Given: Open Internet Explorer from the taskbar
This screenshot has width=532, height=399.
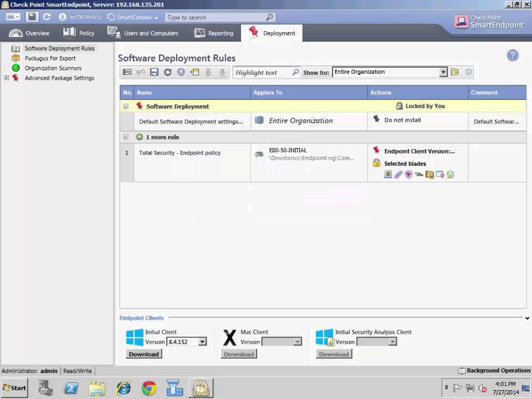Looking at the screenshot, I should (x=123, y=388).
